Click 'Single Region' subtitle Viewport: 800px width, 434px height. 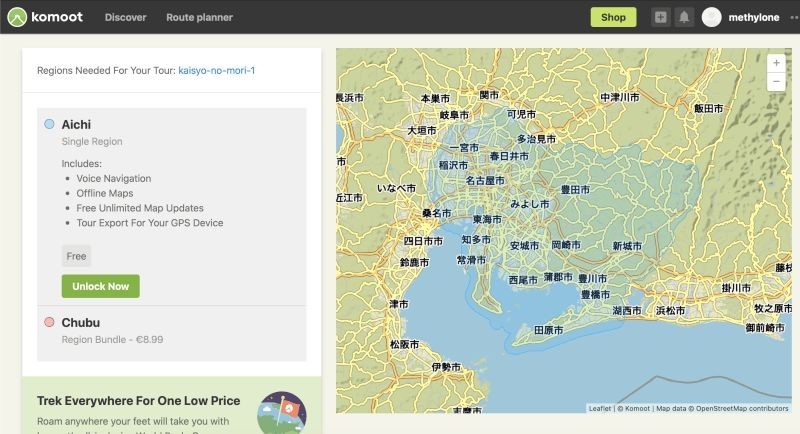pos(92,141)
